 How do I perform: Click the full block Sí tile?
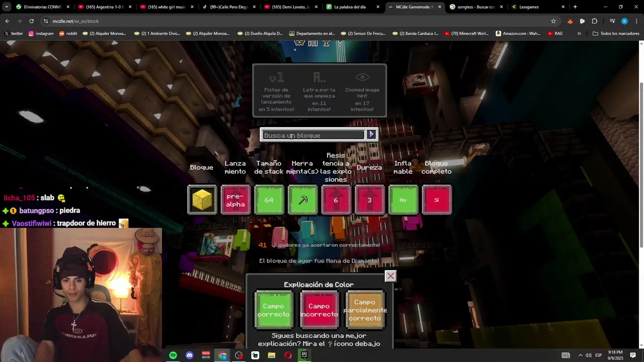click(x=436, y=200)
